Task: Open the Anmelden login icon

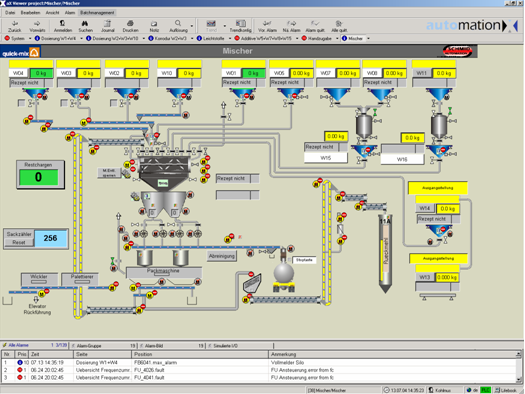Action: click(x=63, y=23)
